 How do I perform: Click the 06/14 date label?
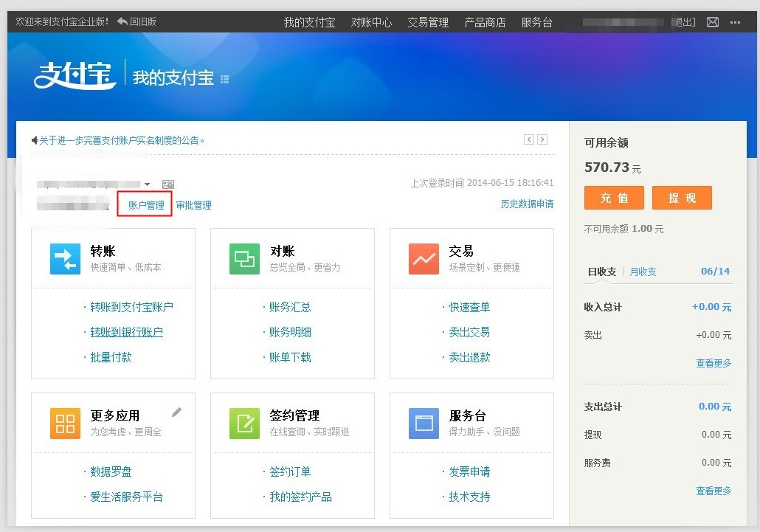pos(716,272)
